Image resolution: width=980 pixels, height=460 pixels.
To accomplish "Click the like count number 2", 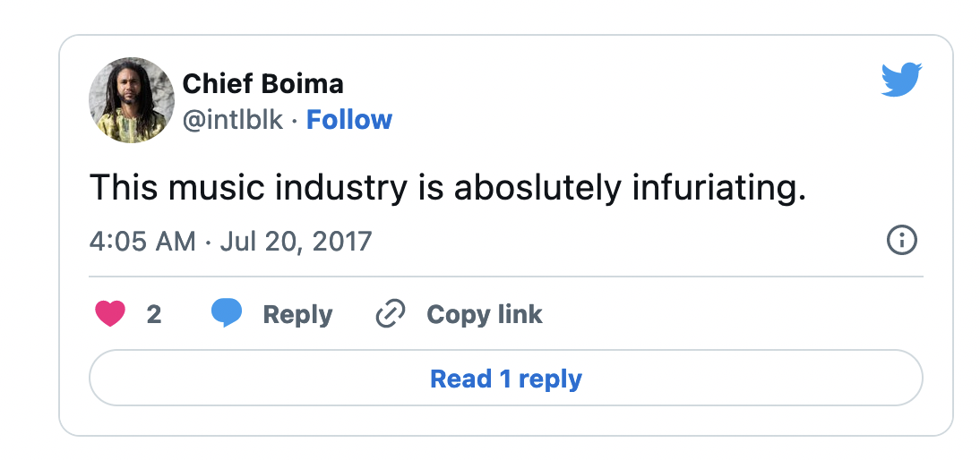I will (x=154, y=315).
